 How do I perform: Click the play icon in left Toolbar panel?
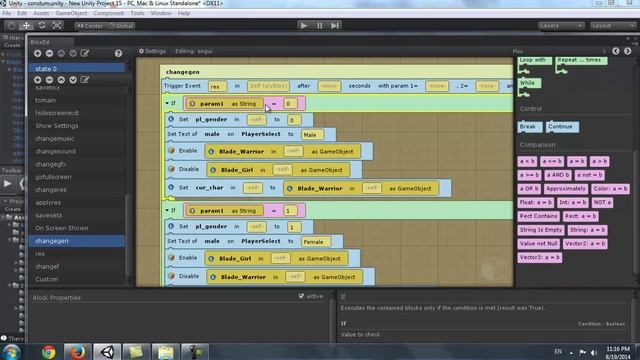tap(7, 184)
